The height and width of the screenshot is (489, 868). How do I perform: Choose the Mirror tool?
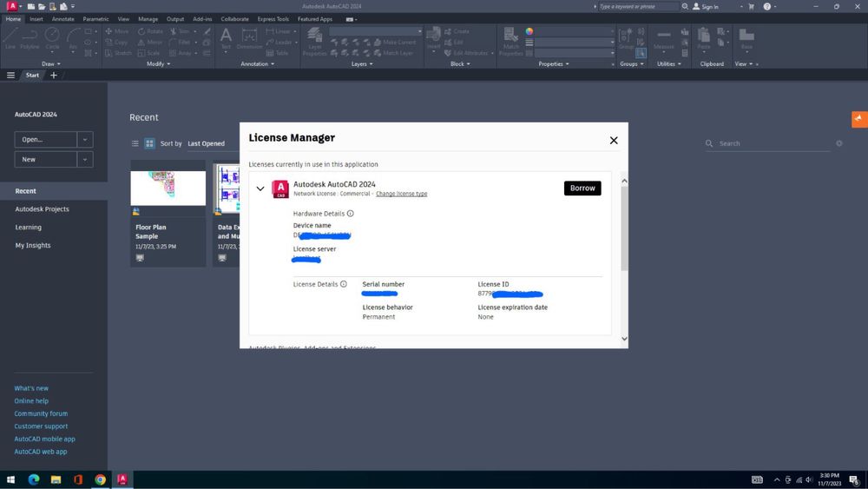click(x=150, y=42)
